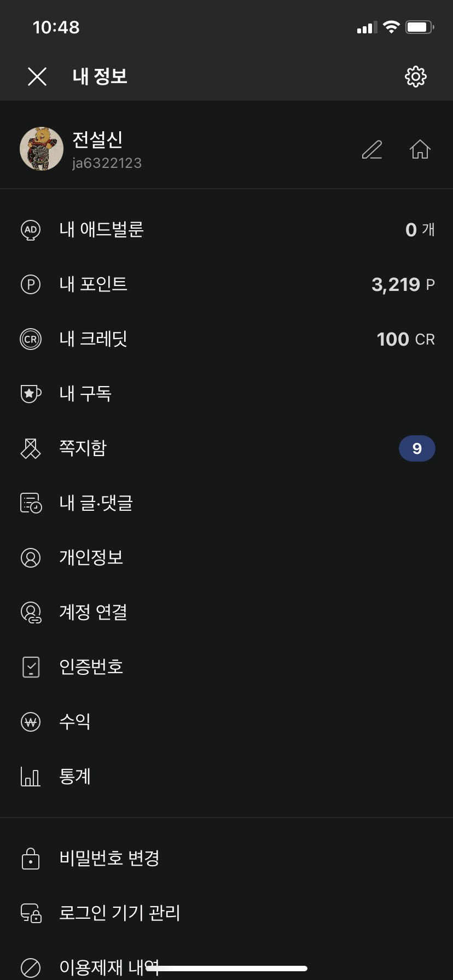Image resolution: width=453 pixels, height=980 pixels.
Task: Go to home via house icon
Action: click(x=420, y=149)
